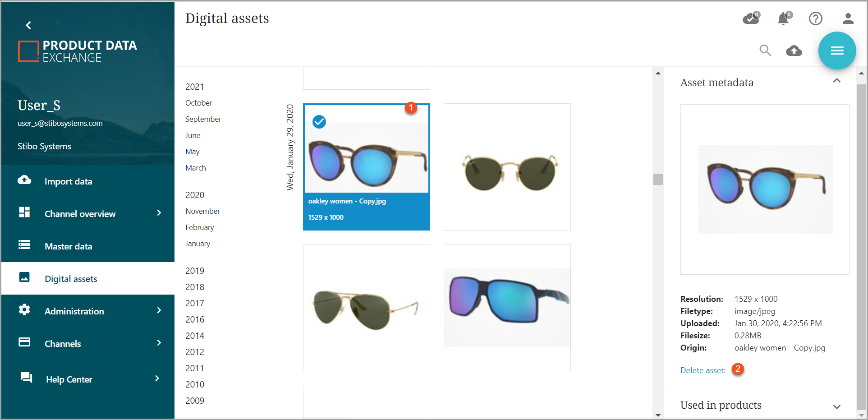Jump to November 2020 assets
This screenshot has height=420, width=868.
(x=202, y=211)
